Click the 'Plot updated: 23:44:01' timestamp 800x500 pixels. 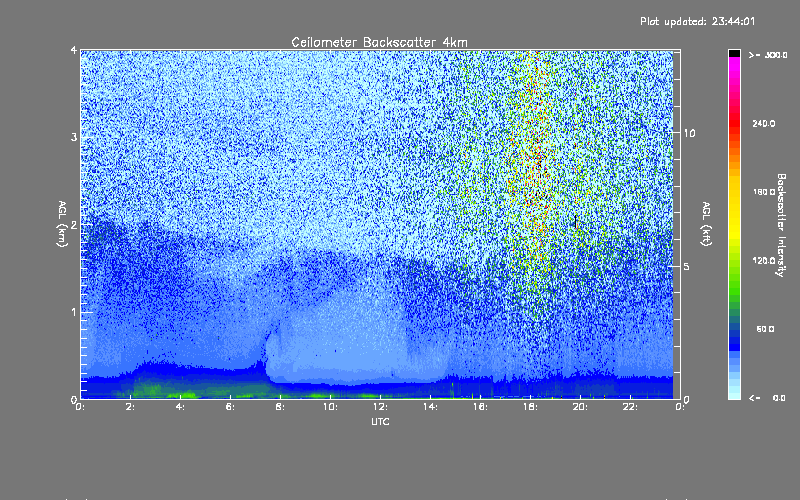click(x=697, y=21)
